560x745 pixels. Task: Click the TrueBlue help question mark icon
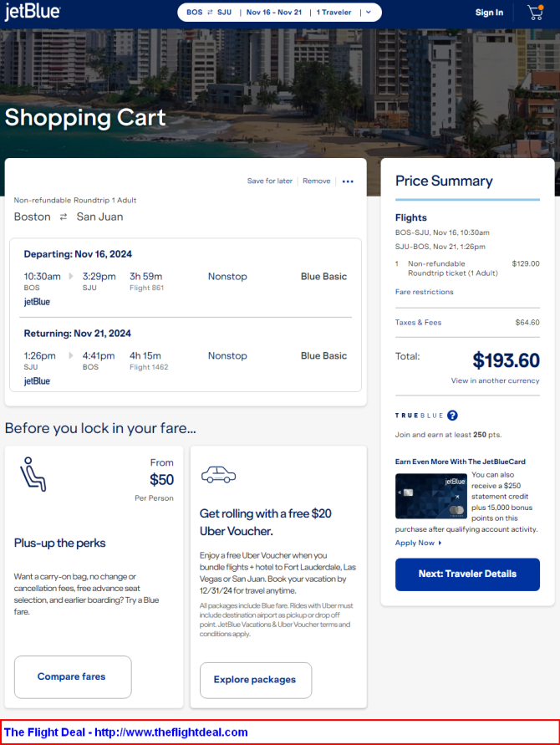(x=453, y=416)
